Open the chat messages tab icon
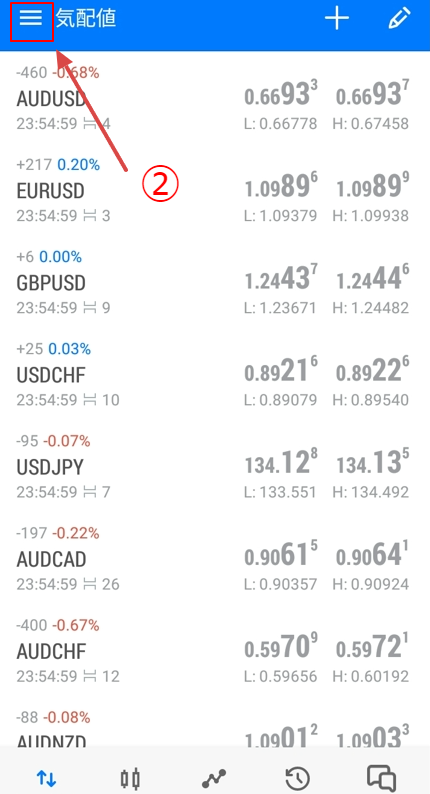This screenshot has width=430, height=794. (381, 778)
